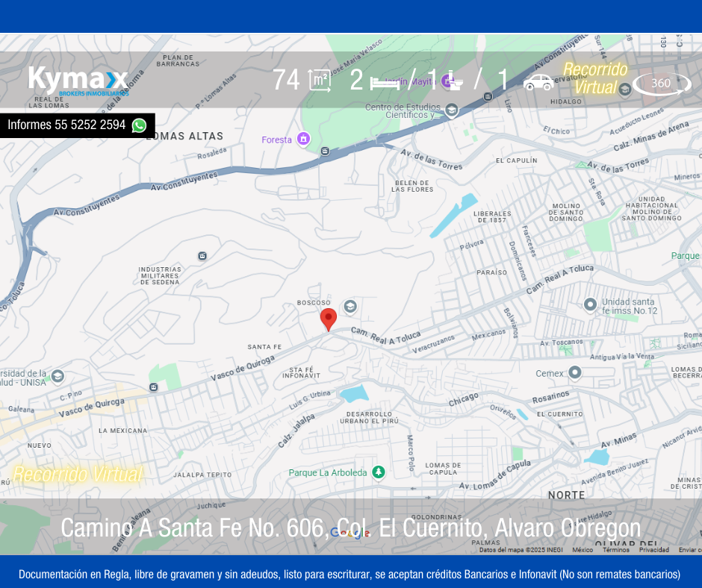Click the toilet bathroom icon
The width and height of the screenshot is (702, 588).
click(x=454, y=81)
